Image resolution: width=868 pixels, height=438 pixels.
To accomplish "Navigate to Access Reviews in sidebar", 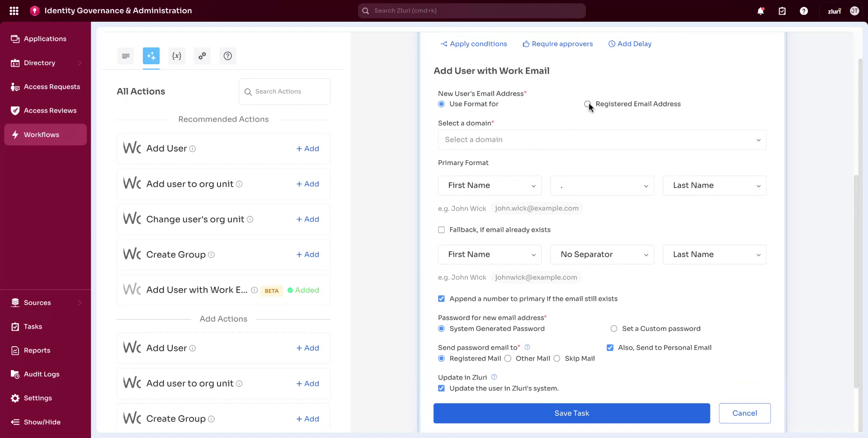I will click(x=50, y=110).
